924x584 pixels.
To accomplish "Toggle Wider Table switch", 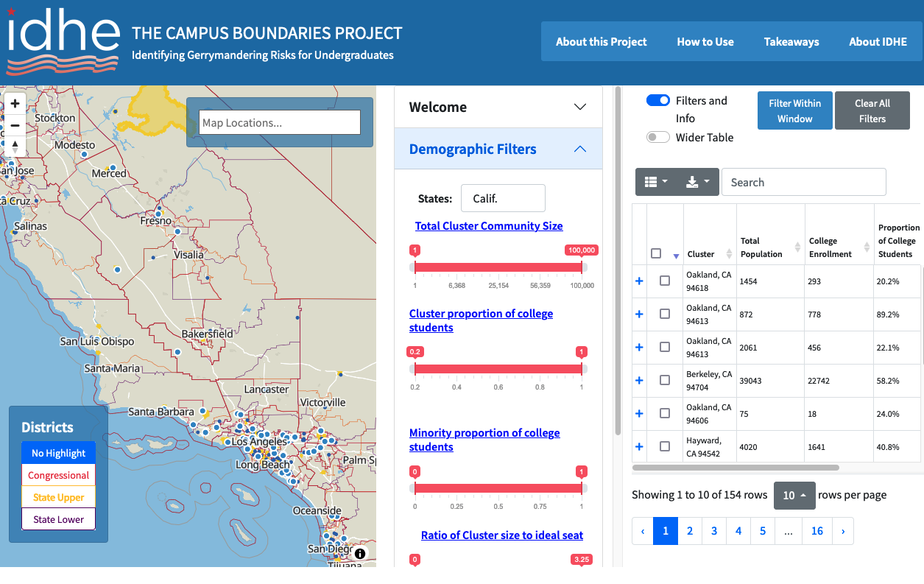I will click(658, 137).
